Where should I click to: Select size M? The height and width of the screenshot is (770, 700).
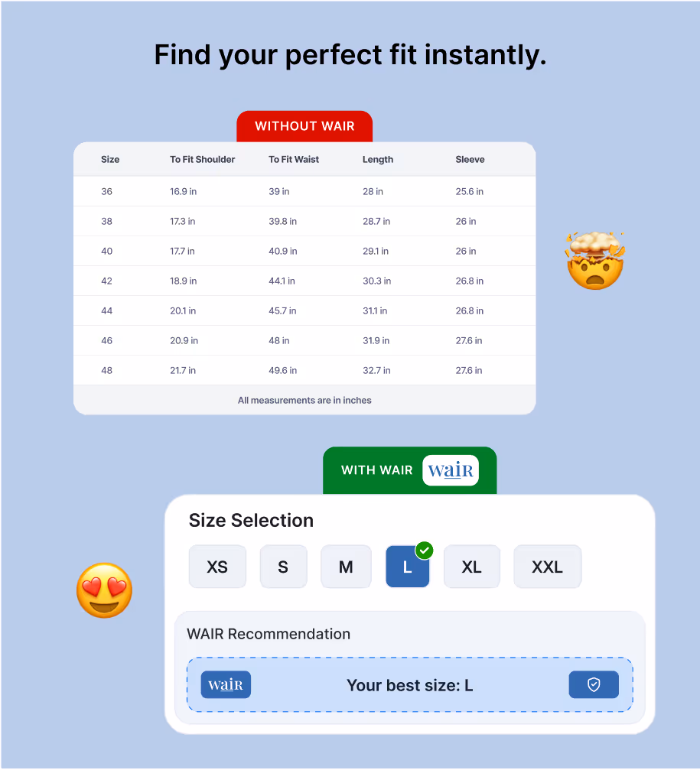tap(346, 567)
